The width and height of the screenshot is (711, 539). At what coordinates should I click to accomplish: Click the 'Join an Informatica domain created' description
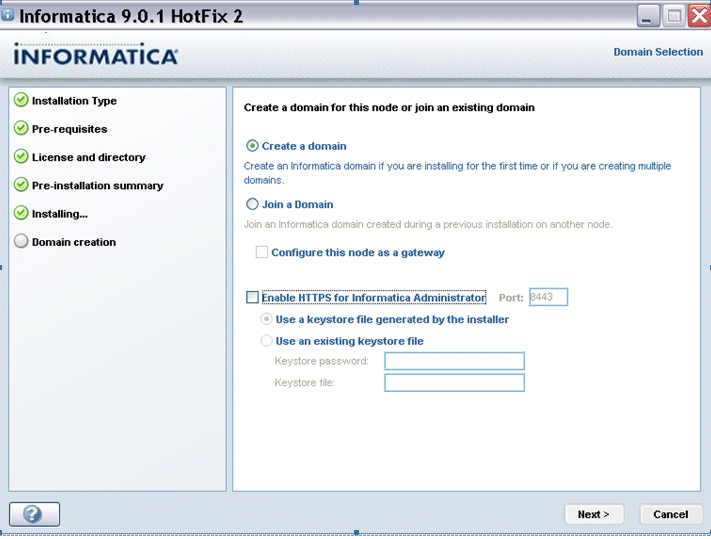click(428, 224)
